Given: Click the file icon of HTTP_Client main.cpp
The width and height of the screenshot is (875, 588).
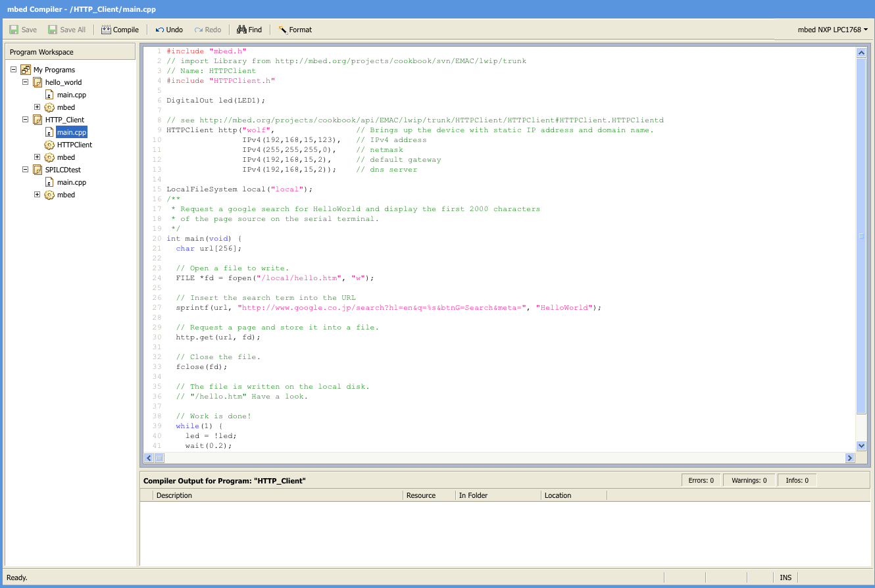Looking at the screenshot, I should pyautogui.click(x=49, y=132).
